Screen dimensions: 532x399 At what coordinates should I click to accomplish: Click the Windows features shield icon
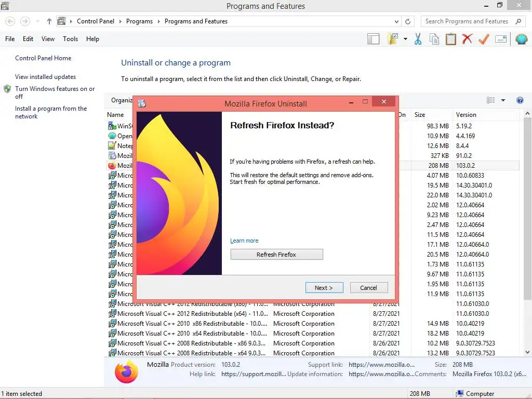tap(7, 89)
